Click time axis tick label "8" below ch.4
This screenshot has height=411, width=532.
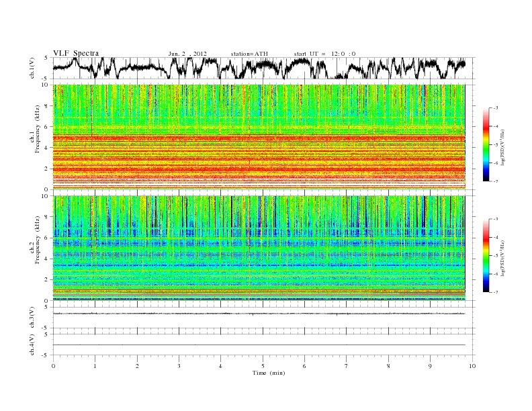coord(388,366)
